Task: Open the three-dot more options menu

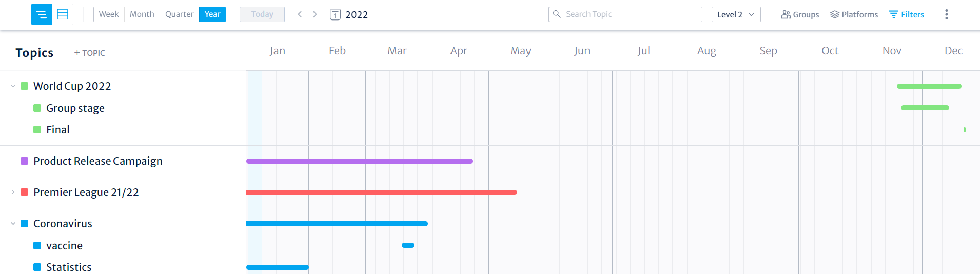Action: [x=947, y=14]
